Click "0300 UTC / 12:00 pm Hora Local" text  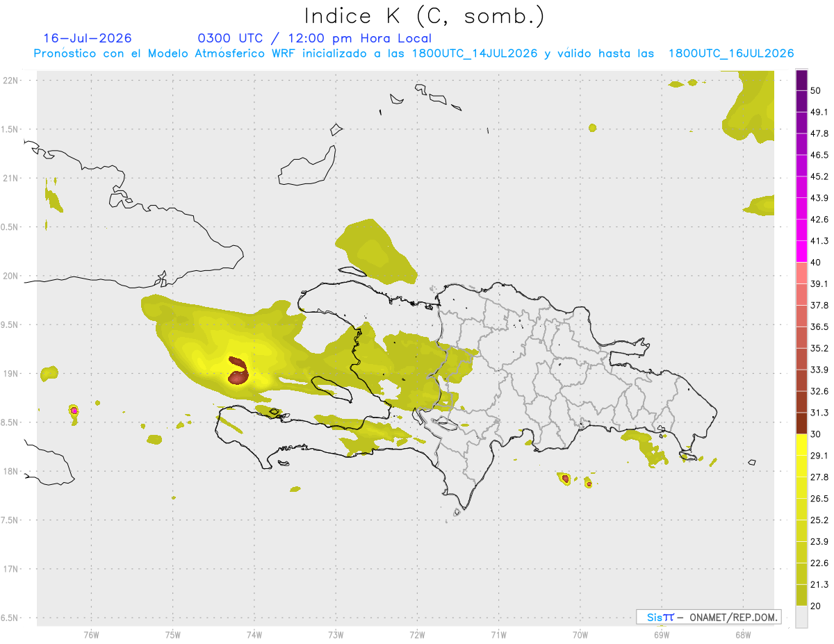(x=315, y=38)
